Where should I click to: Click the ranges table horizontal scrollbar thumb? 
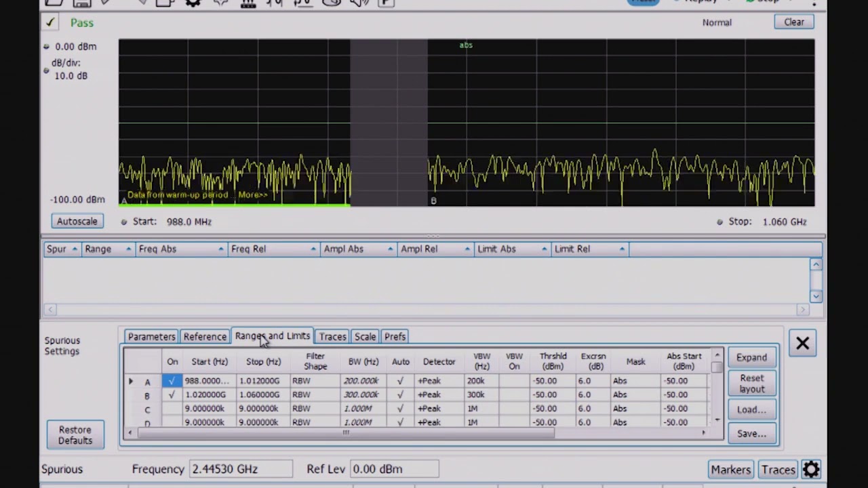pos(346,432)
